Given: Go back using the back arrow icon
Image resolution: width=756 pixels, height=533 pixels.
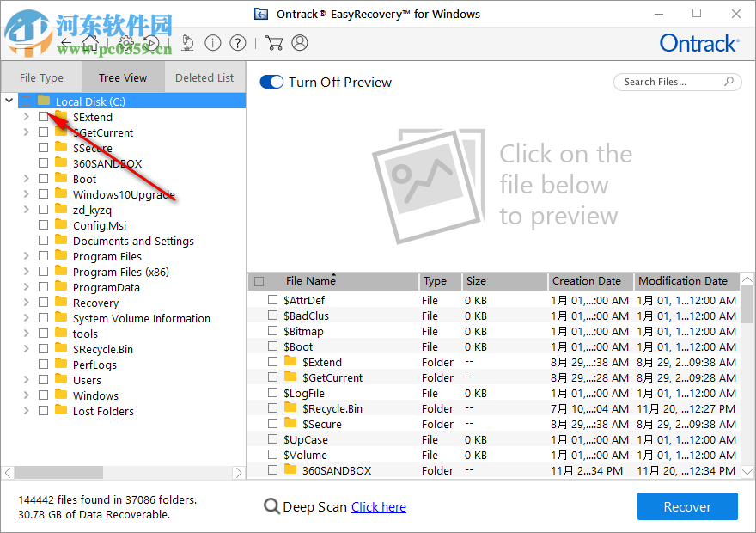Looking at the screenshot, I should pyautogui.click(x=65, y=43).
